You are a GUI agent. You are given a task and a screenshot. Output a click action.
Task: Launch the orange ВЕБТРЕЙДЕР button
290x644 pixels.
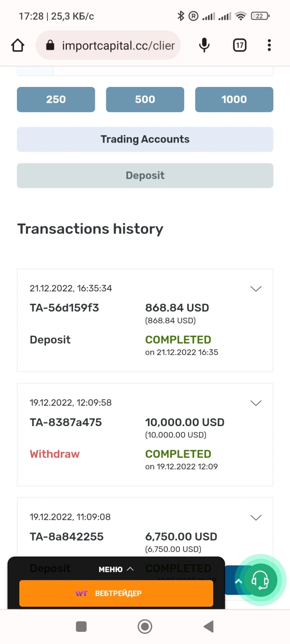[x=116, y=593]
